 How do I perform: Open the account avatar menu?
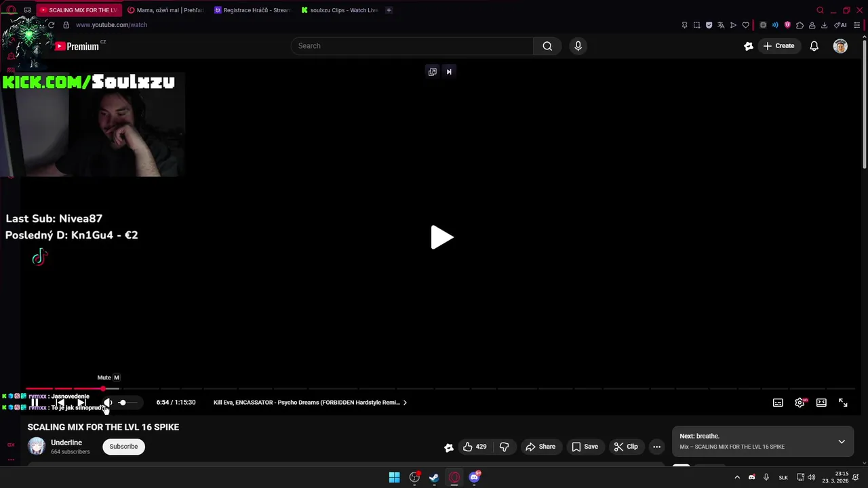click(840, 46)
